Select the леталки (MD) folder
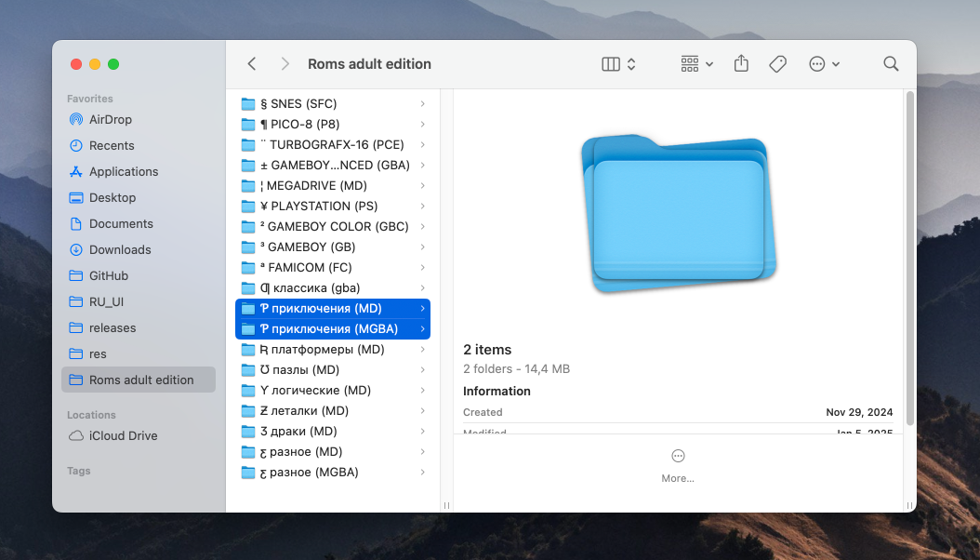The image size is (980, 560). pyautogui.click(x=333, y=410)
